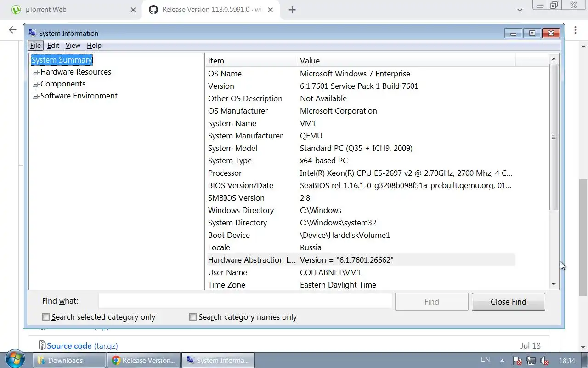
Task: Click the µTorrent Web tab favicon
Action: click(x=16, y=10)
